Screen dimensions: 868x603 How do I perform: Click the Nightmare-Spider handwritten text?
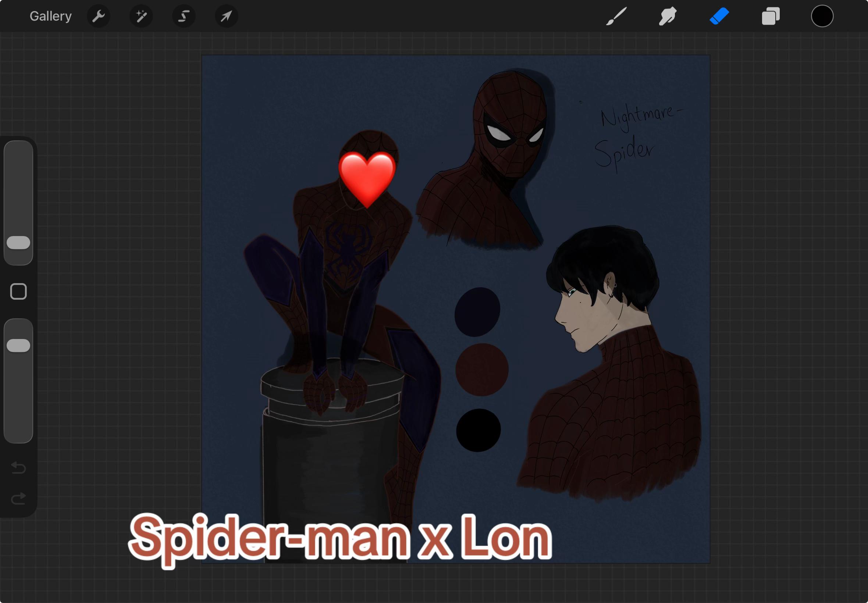coord(638,138)
